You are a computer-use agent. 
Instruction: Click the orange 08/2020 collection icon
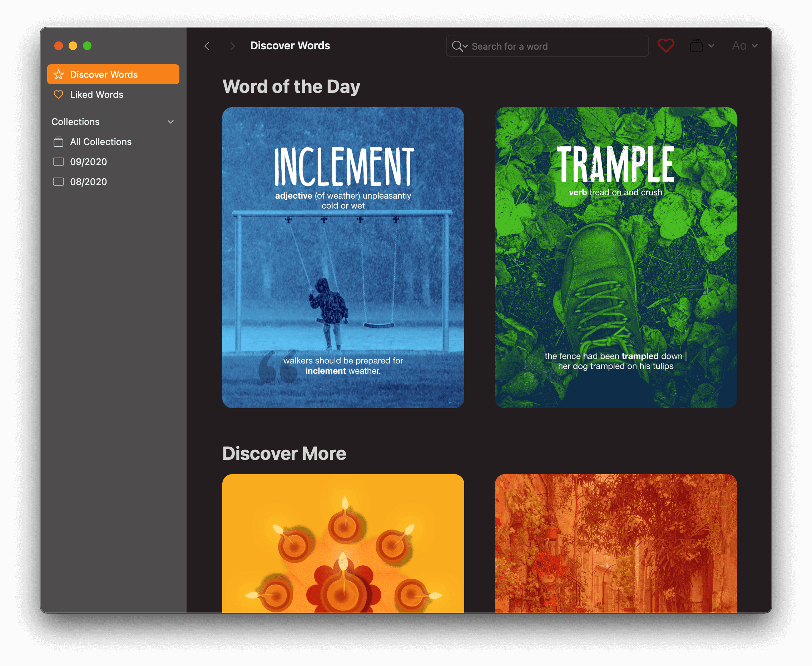click(58, 182)
